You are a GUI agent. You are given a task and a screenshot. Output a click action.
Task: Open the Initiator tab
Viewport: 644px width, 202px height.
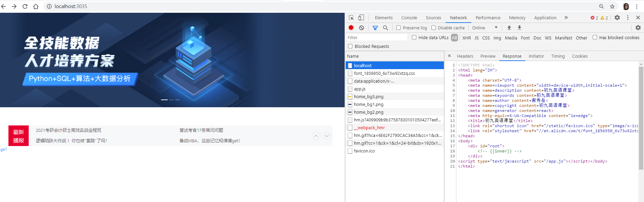(x=536, y=56)
